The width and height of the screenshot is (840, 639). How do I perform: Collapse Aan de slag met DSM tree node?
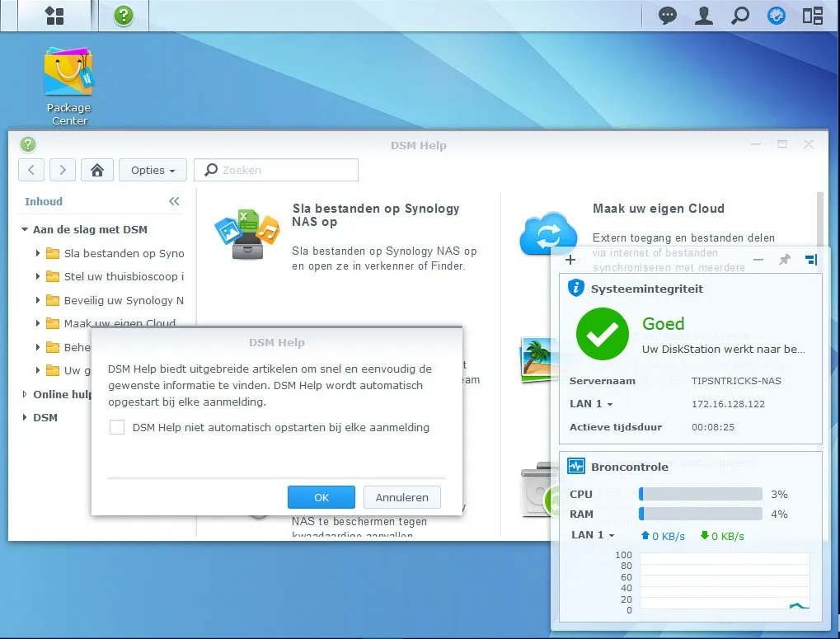click(x=25, y=229)
